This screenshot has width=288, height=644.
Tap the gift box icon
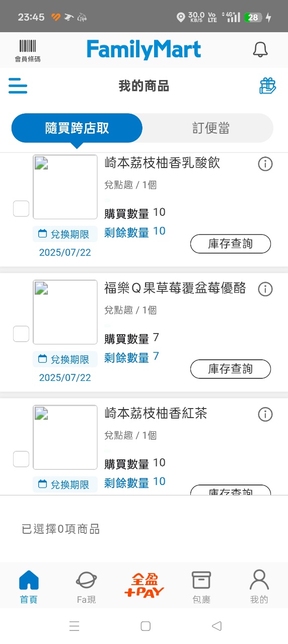268,86
